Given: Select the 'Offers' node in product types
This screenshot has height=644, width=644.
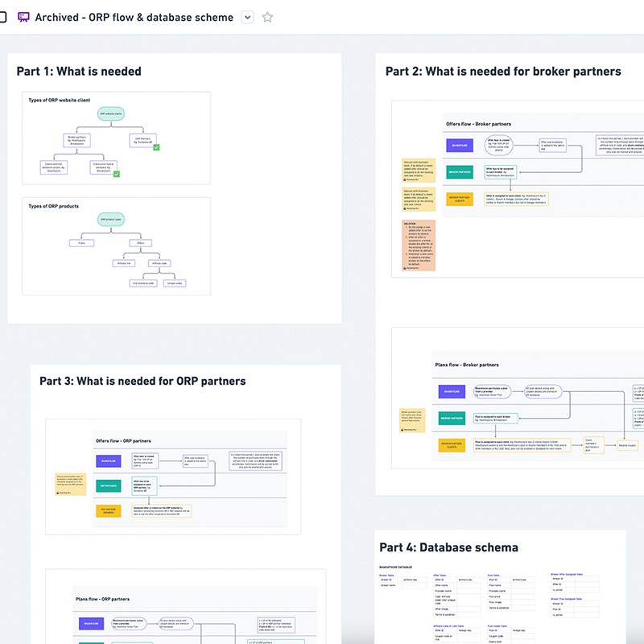Looking at the screenshot, I should (x=140, y=243).
